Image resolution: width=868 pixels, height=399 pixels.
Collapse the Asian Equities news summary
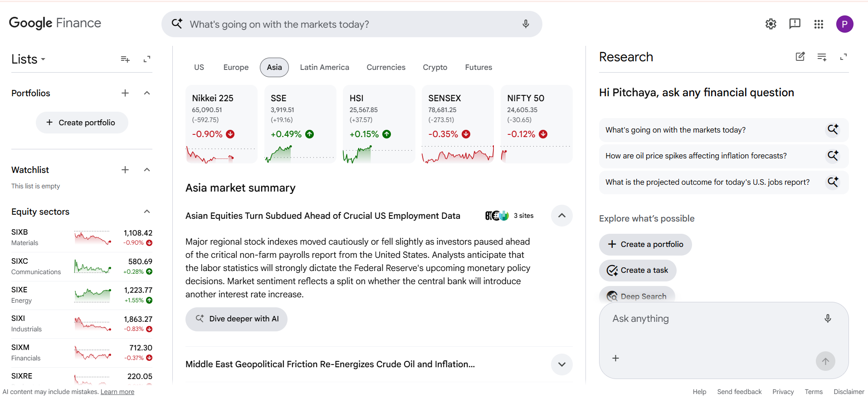pos(562,216)
